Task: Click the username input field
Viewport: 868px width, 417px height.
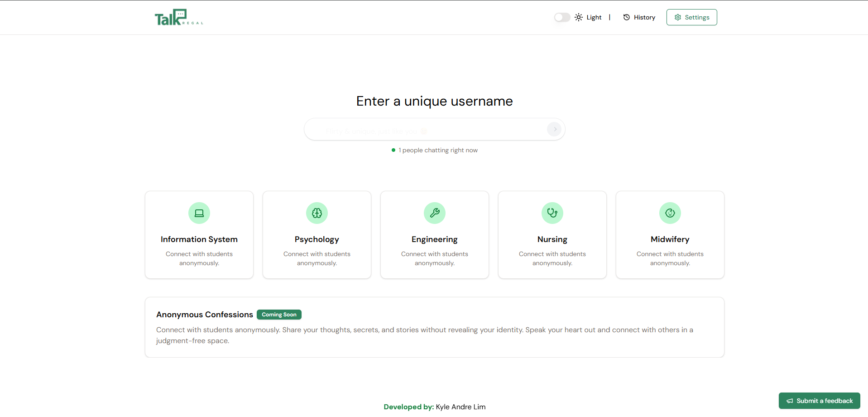Action: tap(426, 130)
